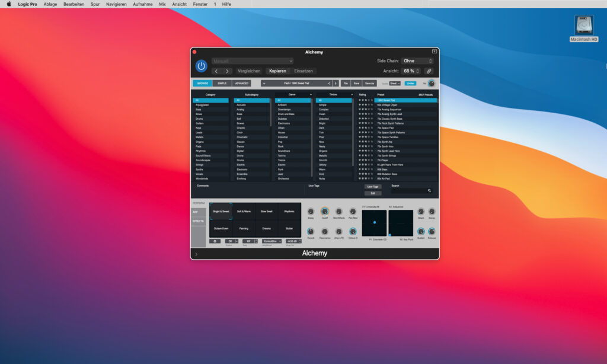Image resolution: width=607 pixels, height=364 pixels.
Task: Open the Octave Off dropdown below pads
Action: (232, 241)
